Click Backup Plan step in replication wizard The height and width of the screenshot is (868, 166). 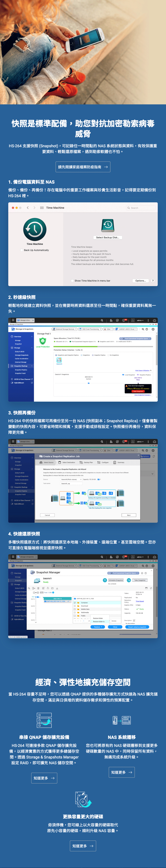[86, 462]
